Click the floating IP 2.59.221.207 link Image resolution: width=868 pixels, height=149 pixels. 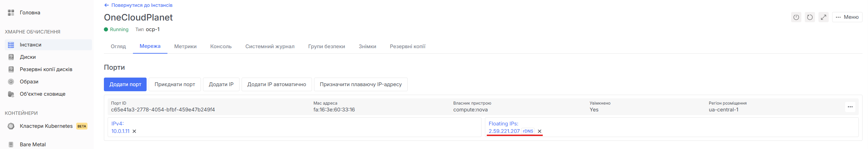pyautogui.click(x=504, y=131)
